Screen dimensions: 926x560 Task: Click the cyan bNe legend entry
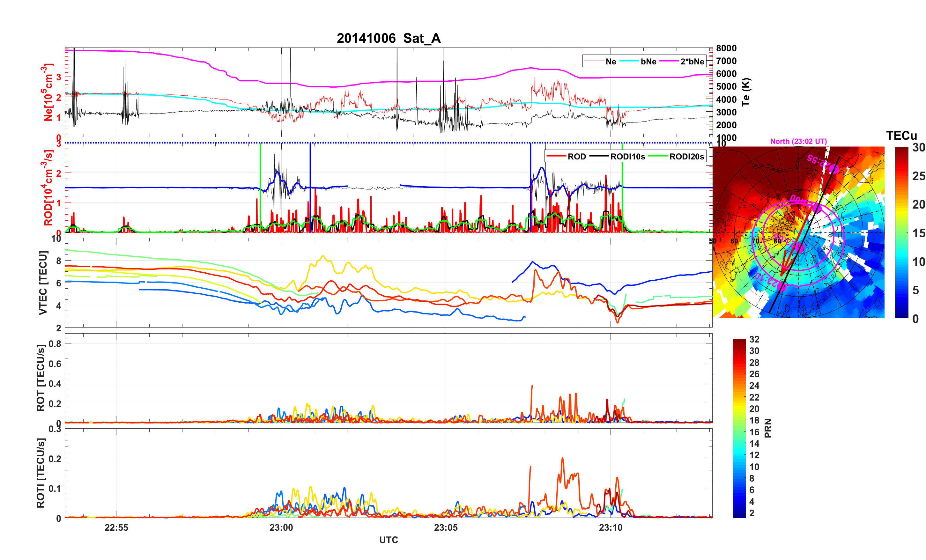point(648,62)
